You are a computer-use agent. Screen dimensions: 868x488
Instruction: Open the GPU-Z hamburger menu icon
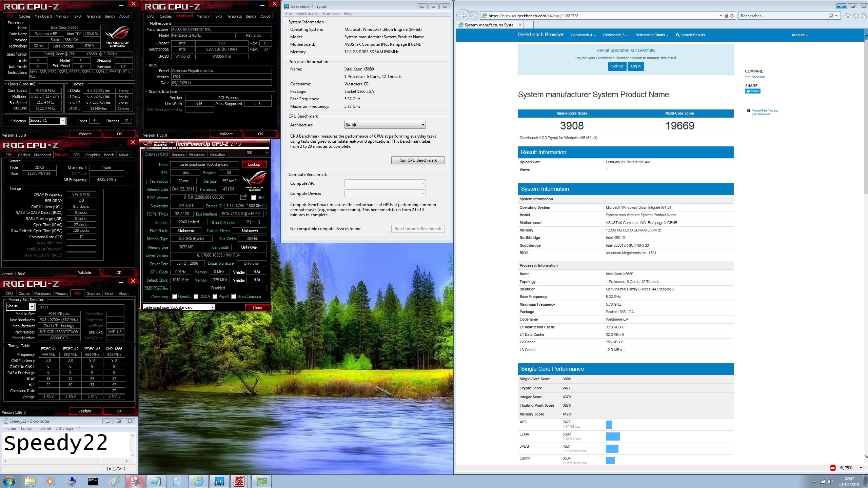pyautogui.click(x=267, y=152)
